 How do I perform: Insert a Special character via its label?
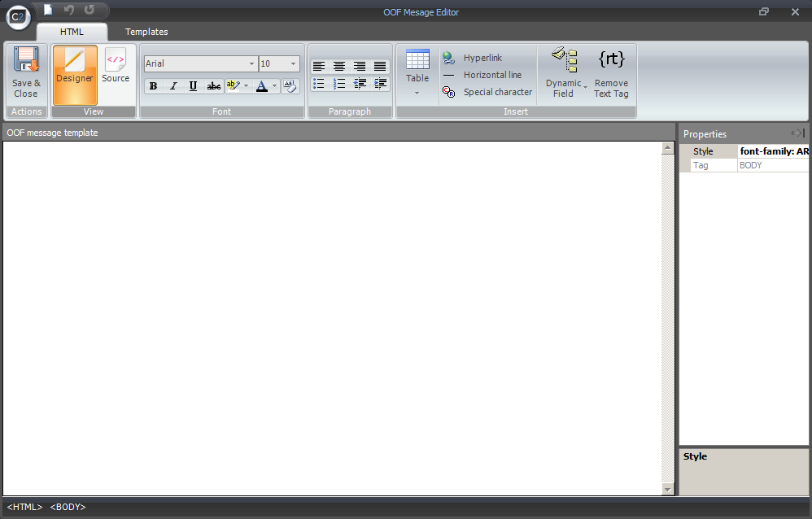[498, 92]
